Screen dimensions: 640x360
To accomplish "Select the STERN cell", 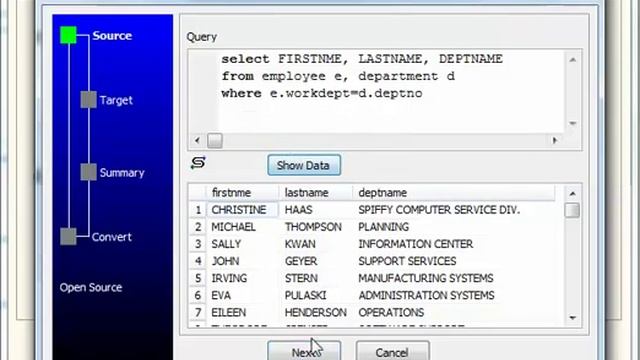I will tap(316, 278).
